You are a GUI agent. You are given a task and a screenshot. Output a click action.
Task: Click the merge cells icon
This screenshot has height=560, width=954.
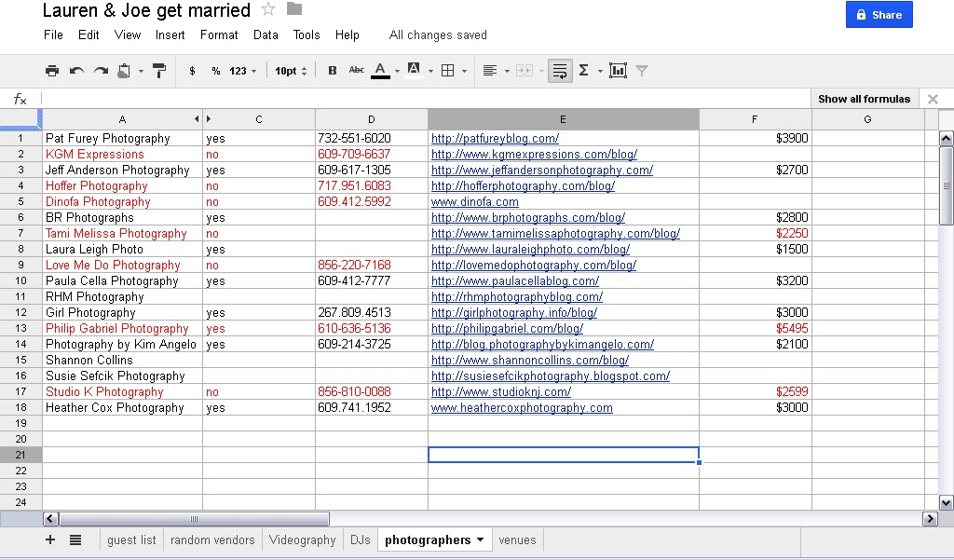tap(525, 71)
